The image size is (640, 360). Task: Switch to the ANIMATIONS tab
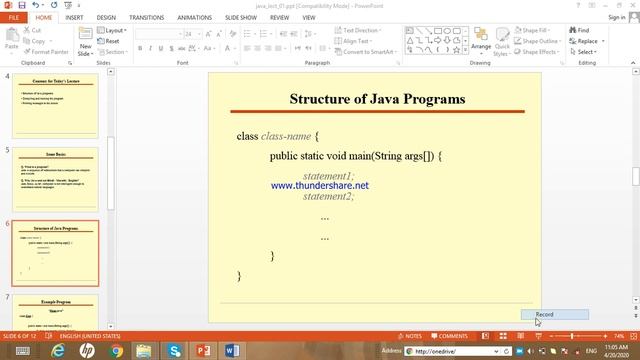tap(195, 18)
